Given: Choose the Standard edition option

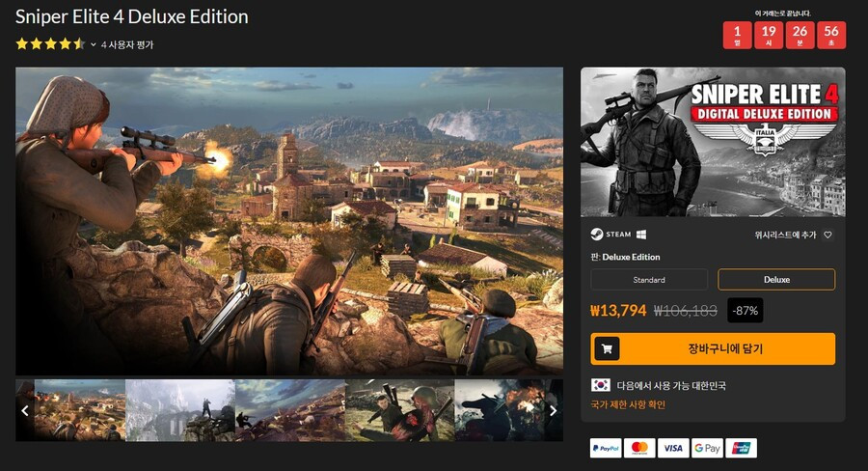Looking at the screenshot, I should click(649, 280).
